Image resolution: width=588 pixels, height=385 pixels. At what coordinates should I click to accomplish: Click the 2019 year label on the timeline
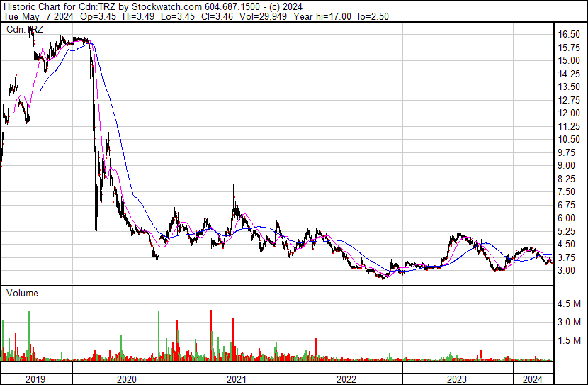coord(35,379)
